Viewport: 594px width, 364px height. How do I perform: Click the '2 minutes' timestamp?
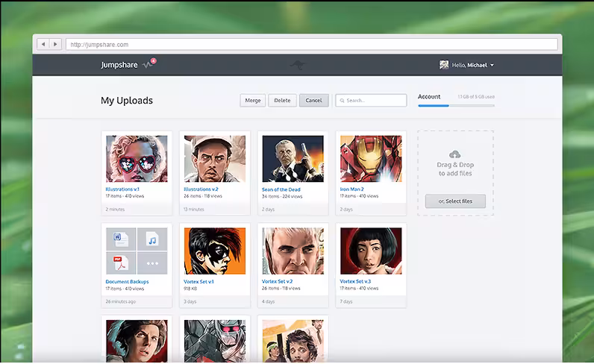pyautogui.click(x=115, y=209)
